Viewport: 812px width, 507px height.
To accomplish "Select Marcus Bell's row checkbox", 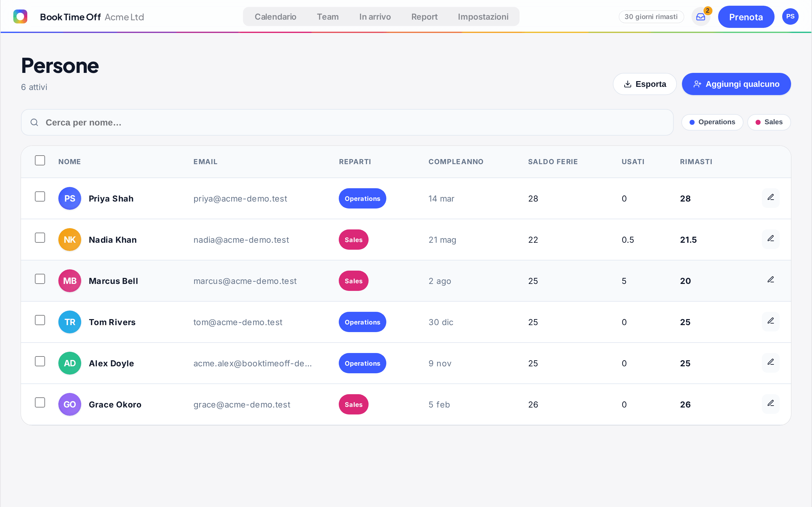I will coord(40,279).
